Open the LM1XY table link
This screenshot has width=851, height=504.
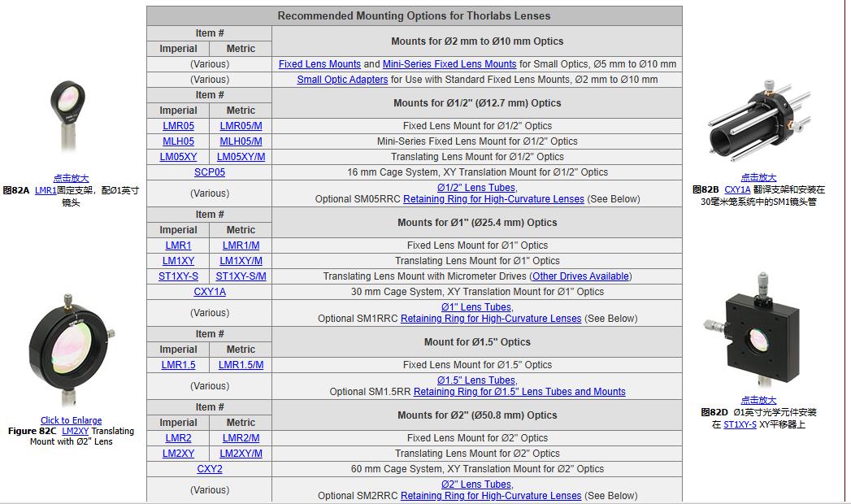pos(178,261)
